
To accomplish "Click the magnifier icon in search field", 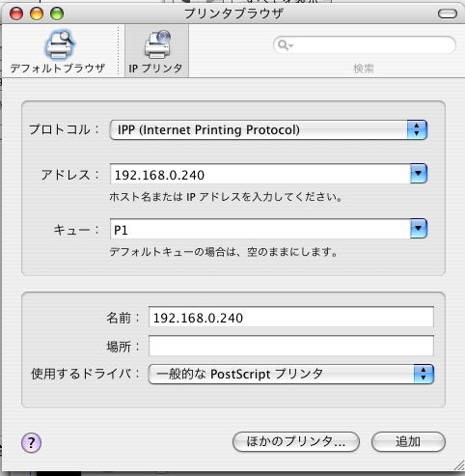I will tap(285, 44).
